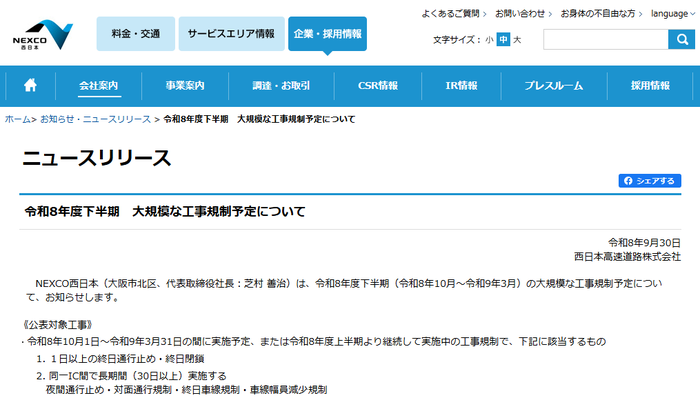Click the NEXCO West Japan logo

43,34
